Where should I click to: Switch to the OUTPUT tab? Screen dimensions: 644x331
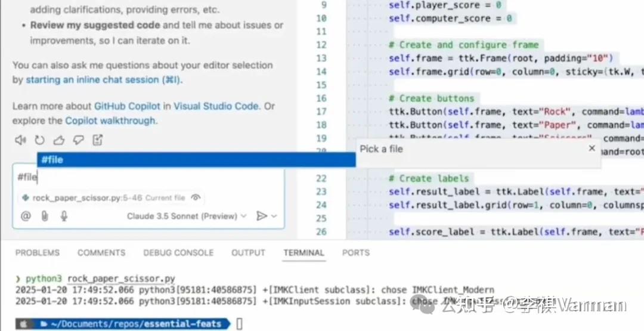248,253
